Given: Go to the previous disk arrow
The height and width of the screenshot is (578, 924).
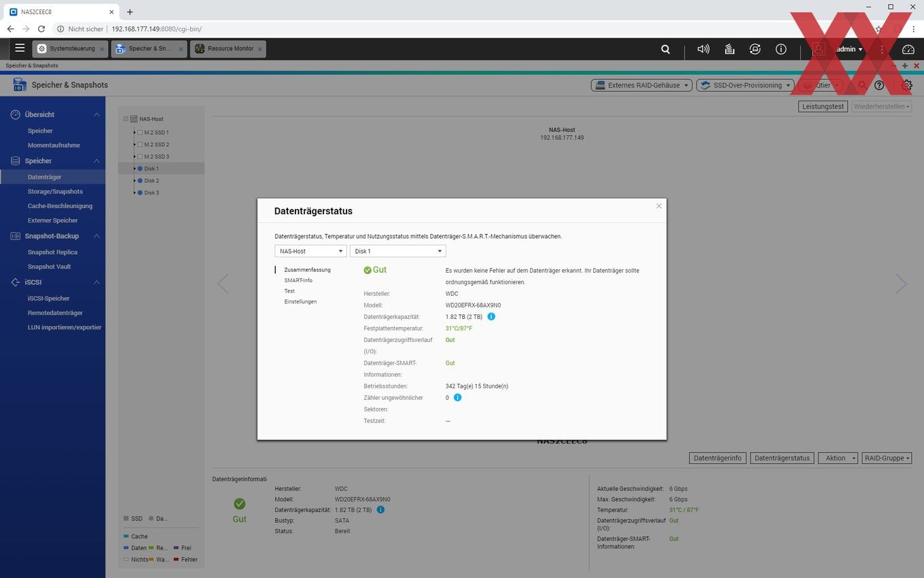Looking at the screenshot, I should click(x=223, y=284).
